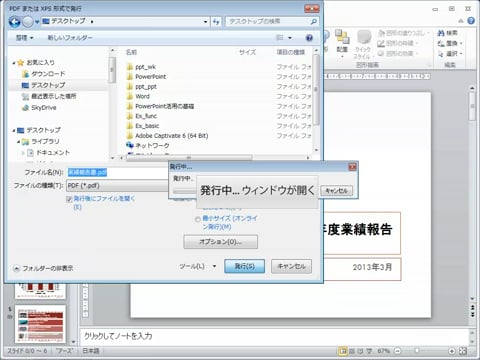Open the save dialog's blue help icon
Viewport: 480px width, 360px height.
click(309, 38)
